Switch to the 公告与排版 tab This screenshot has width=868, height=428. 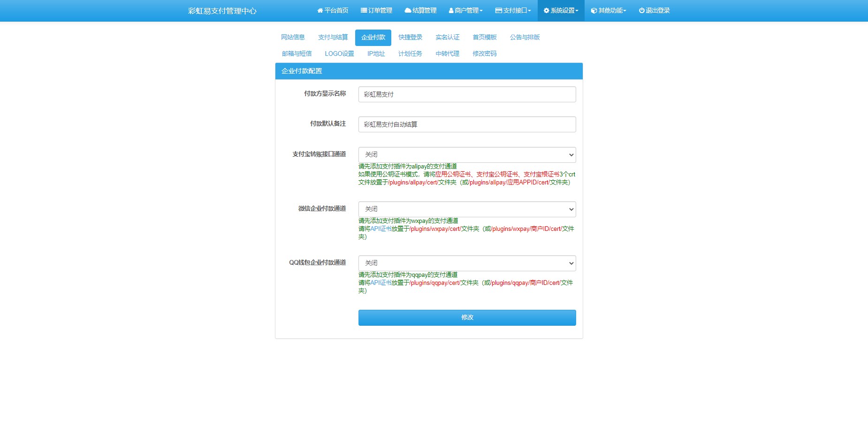pyautogui.click(x=525, y=37)
